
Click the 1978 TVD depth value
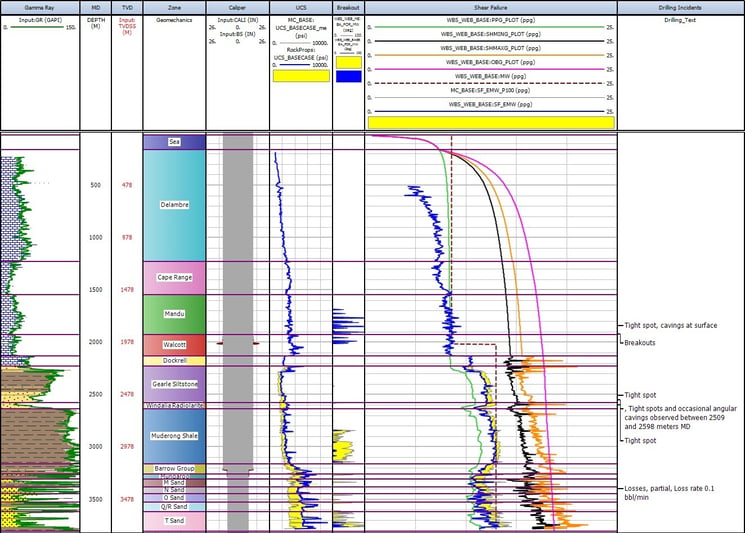[x=127, y=342]
